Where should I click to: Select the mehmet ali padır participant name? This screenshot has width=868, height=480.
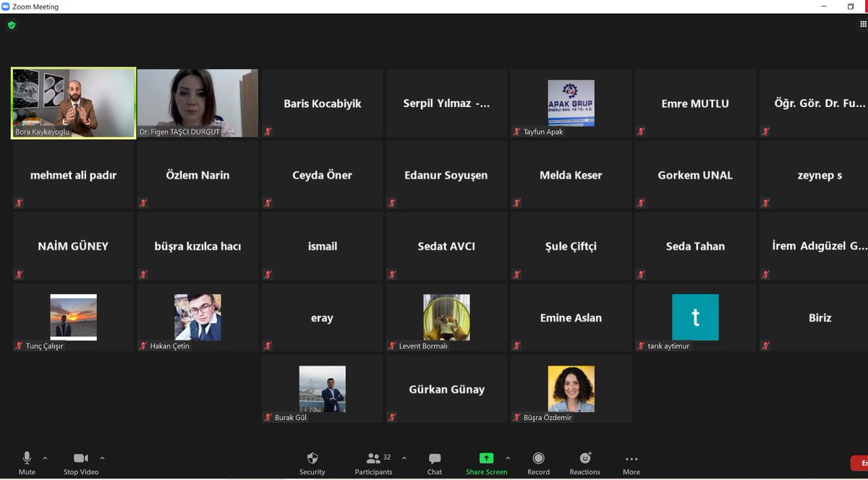coord(73,175)
